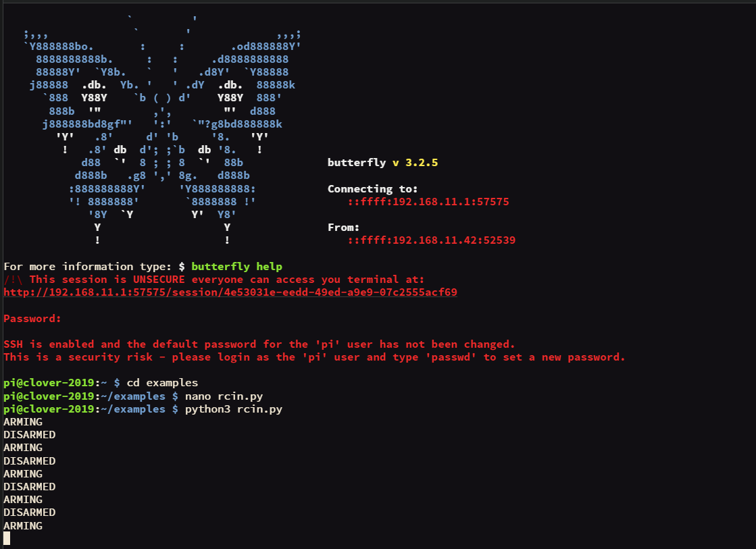Click the 'This session is UNSECURE' warning
756x549 pixels.
(213, 280)
